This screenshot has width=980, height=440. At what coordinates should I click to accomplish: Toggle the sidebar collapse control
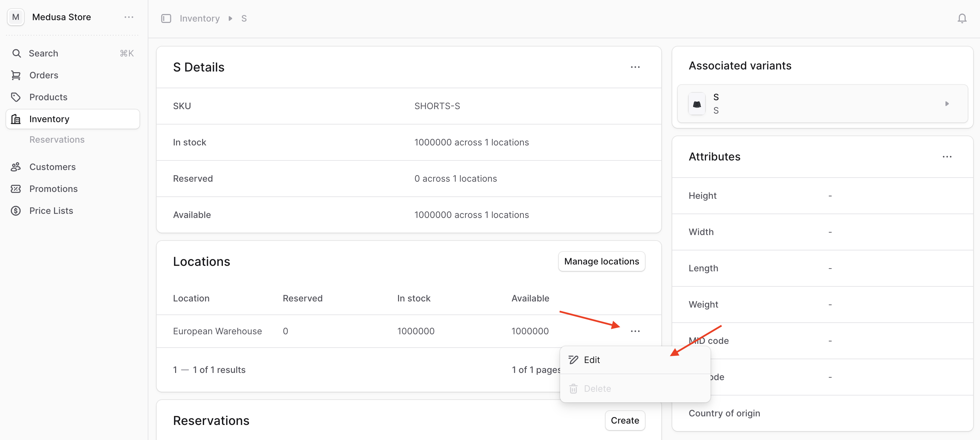pyautogui.click(x=166, y=18)
